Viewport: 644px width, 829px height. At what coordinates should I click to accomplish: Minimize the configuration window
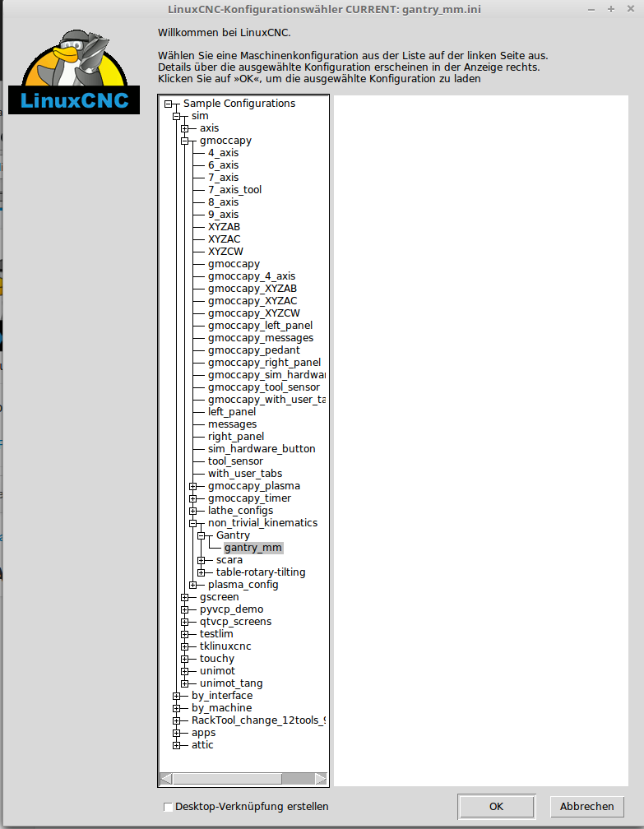click(591, 9)
